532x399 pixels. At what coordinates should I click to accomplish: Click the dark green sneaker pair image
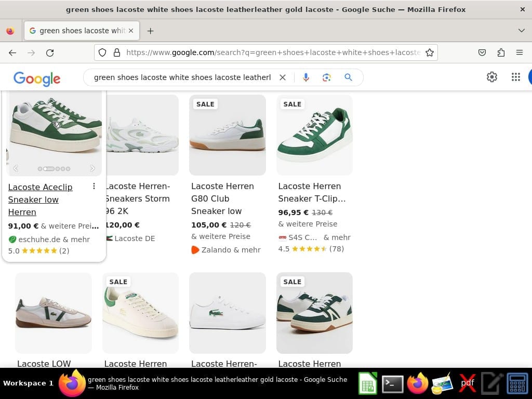314,313
